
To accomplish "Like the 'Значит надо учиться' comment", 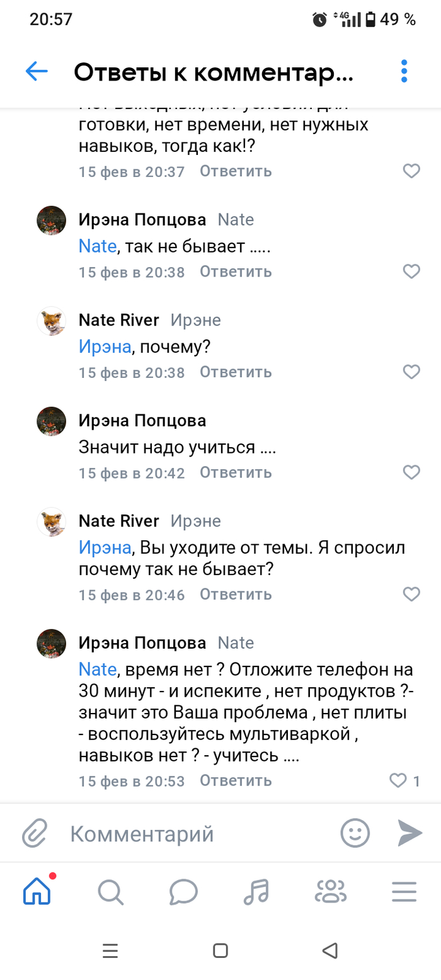I will point(411,472).
